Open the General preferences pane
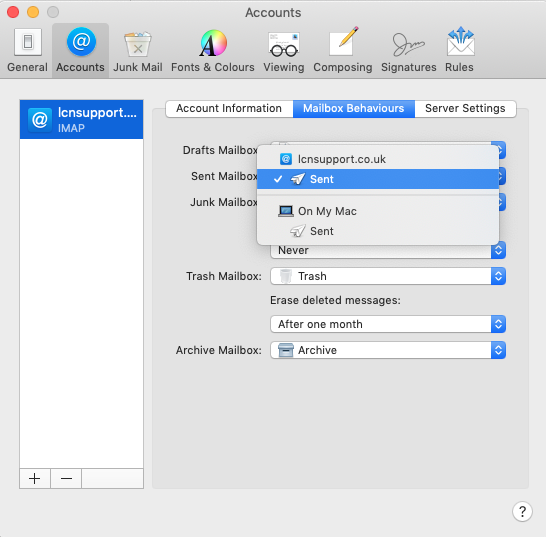The height and width of the screenshot is (537, 546). tap(28, 51)
